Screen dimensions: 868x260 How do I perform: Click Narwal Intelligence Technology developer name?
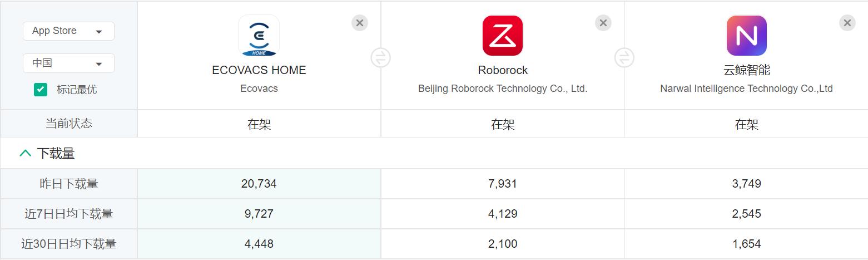(x=746, y=89)
